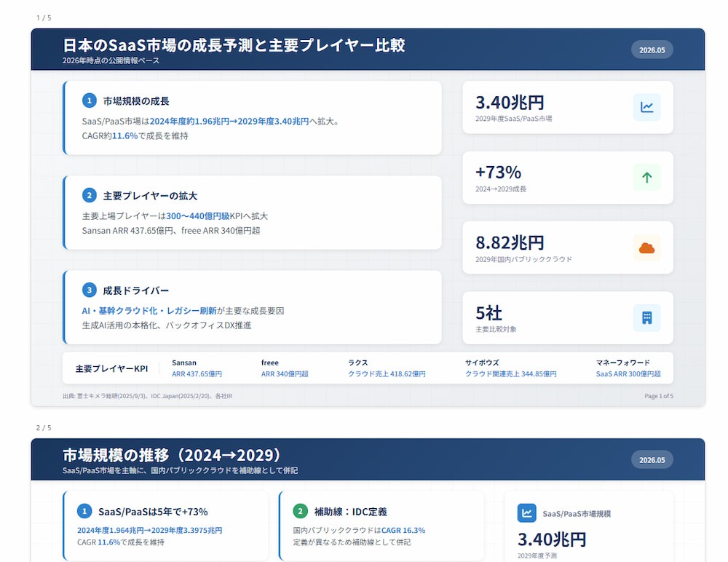Viewport: 728px width, 562px height.
Task: Click the ラクス name in the KPI bar
Action: 358,363
